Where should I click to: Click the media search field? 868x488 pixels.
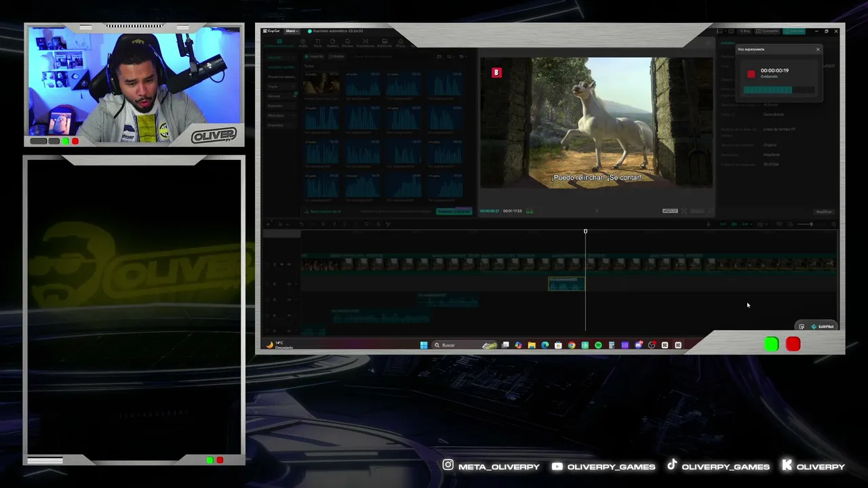click(x=390, y=56)
